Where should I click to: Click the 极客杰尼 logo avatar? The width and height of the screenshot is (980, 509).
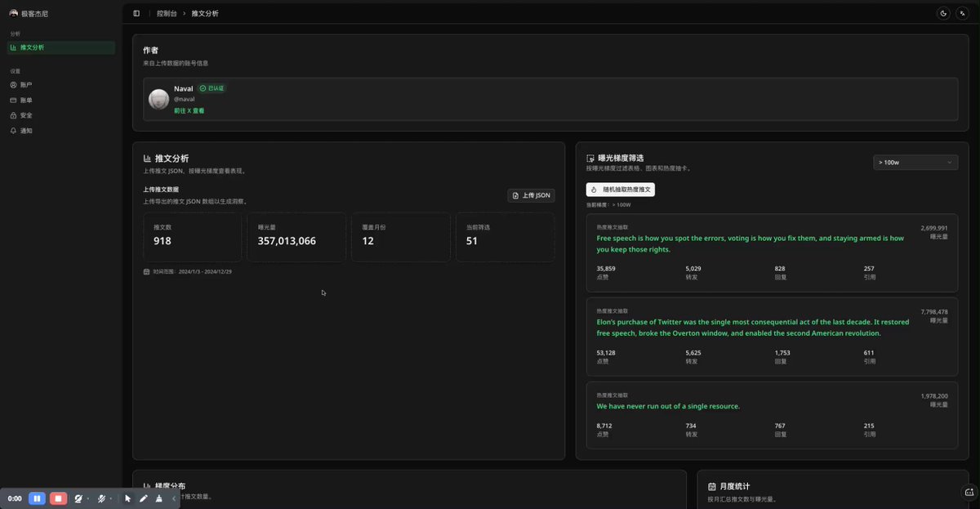[x=13, y=13]
